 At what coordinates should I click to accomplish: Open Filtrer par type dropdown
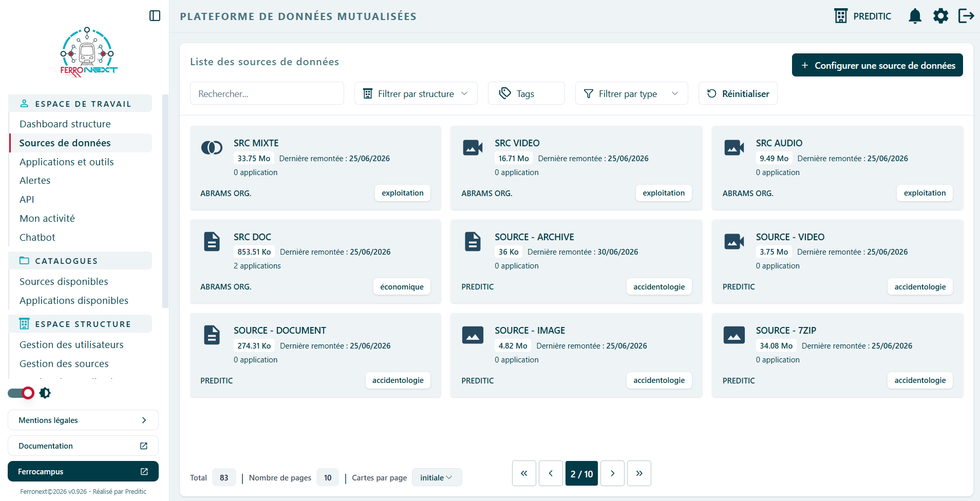(x=632, y=93)
